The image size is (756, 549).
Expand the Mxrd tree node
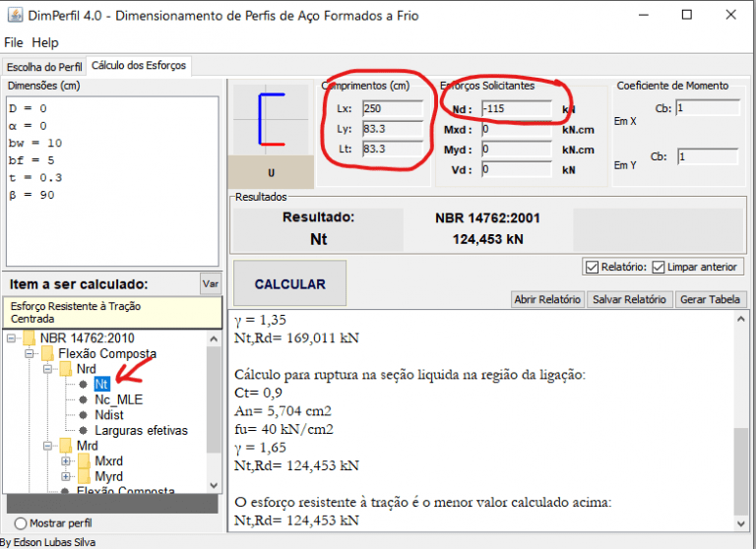pyautogui.click(x=66, y=461)
